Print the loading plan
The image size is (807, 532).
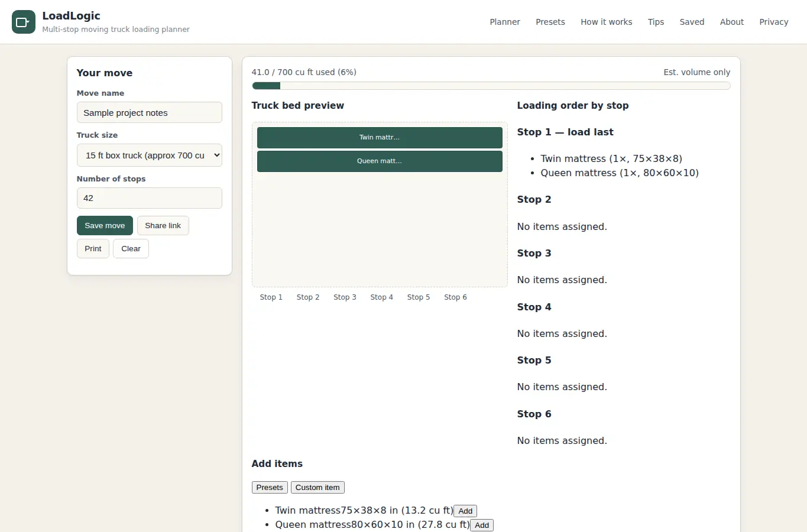(x=93, y=248)
